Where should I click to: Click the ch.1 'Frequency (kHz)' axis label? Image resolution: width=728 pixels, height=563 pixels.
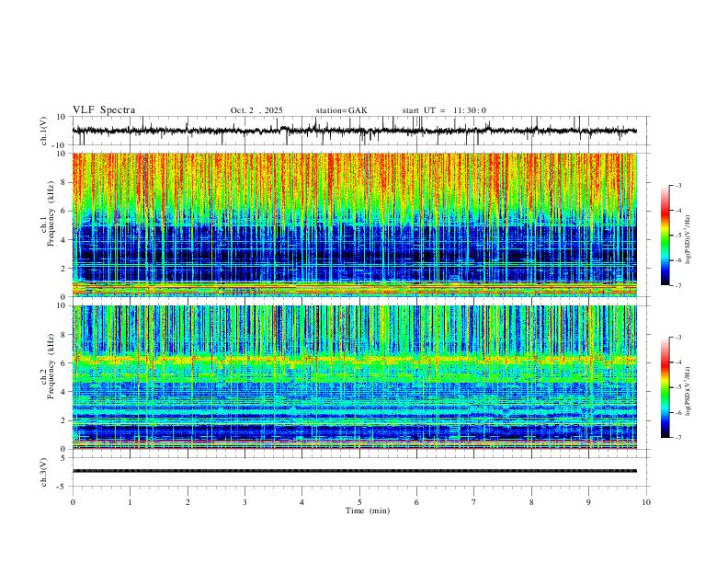pos(51,214)
